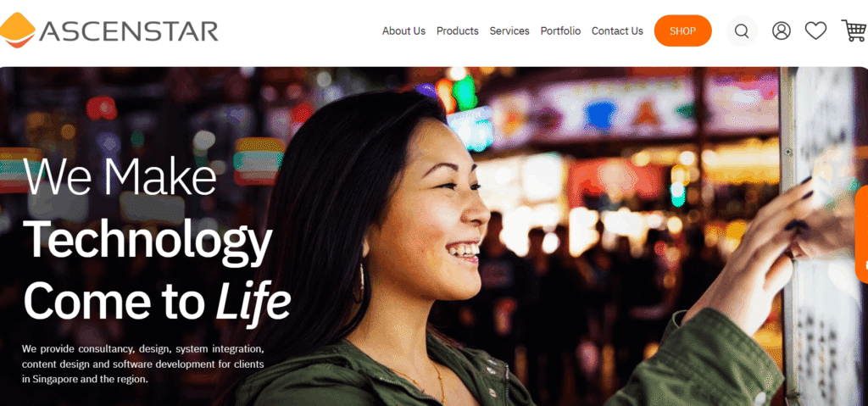Screen dimensions: 868x406
Task: Navigate to Contact Us
Action: [x=617, y=31]
